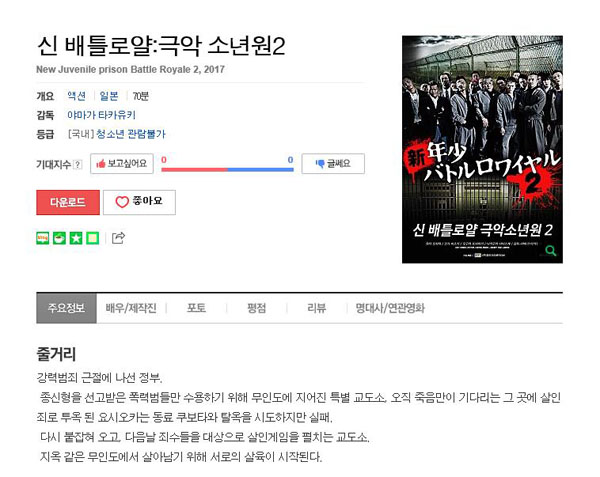This screenshot has width=600, height=477.
Task: Click the yellow memo share icon
Action: tap(93, 238)
